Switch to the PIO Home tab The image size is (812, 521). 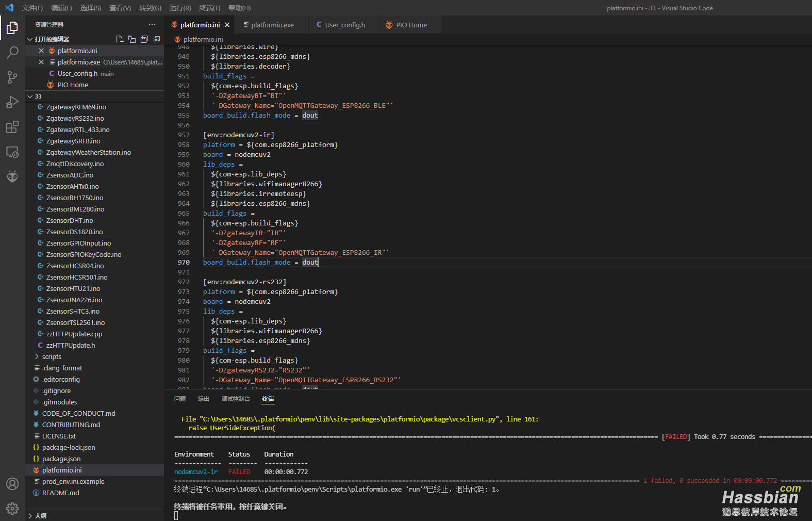pyautogui.click(x=411, y=25)
